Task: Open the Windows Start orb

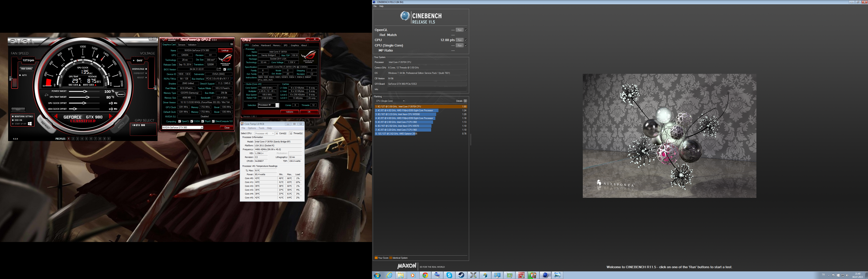Action: (x=377, y=275)
